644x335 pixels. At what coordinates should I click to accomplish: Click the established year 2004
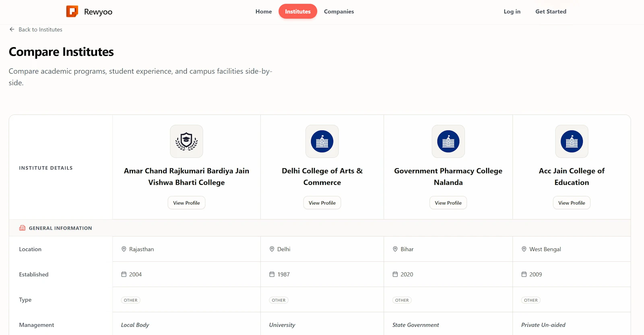point(136,274)
